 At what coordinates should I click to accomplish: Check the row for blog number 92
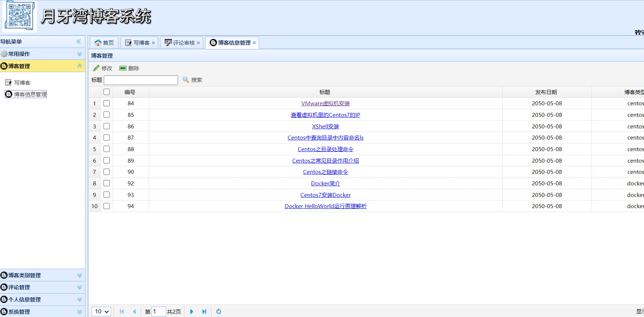[107, 183]
